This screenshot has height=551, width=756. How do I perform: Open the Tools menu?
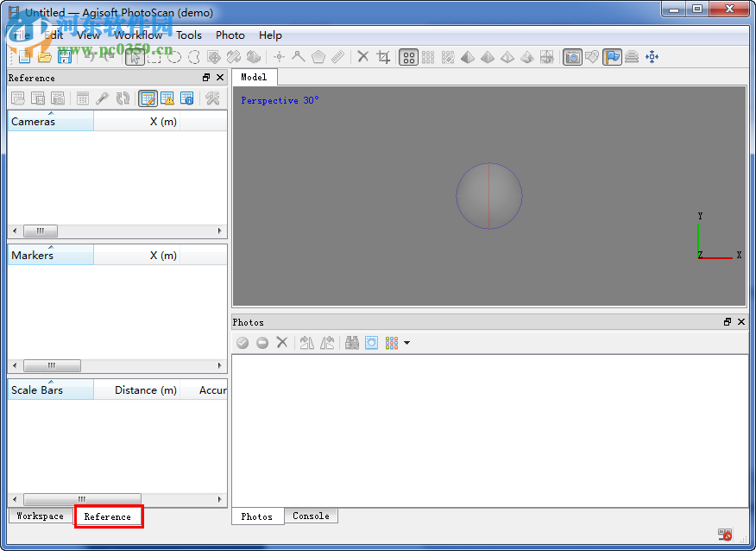(188, 35)
